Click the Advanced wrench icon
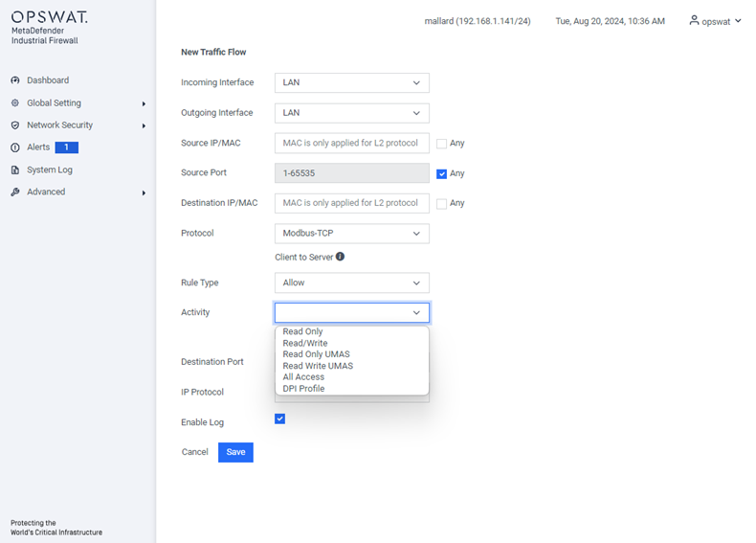Screen dimensions: 756x543 point(15,192)
